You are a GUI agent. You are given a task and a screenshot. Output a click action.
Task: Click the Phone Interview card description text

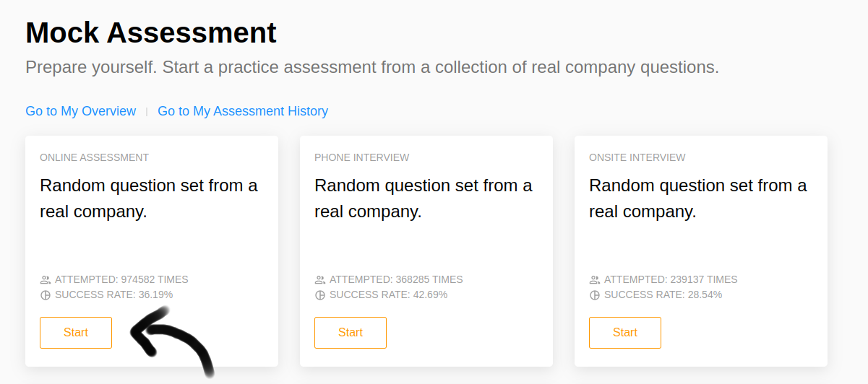point(423,198)
